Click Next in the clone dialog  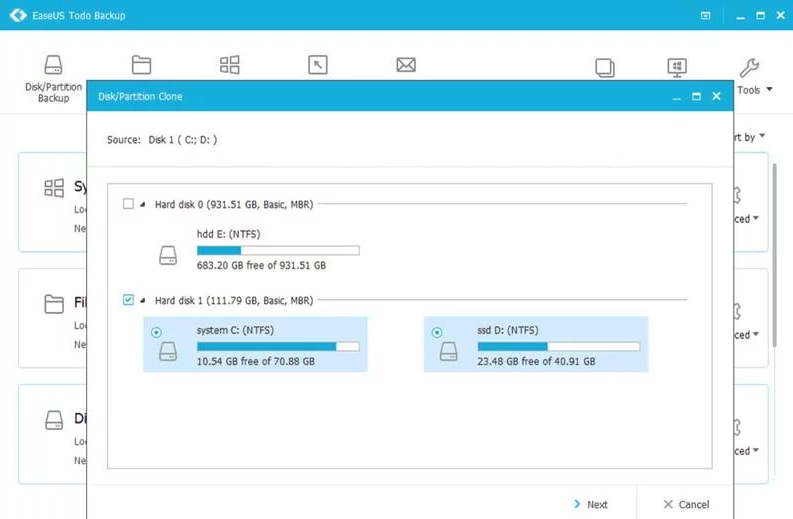pyautogui.click(x=591, y=504)
